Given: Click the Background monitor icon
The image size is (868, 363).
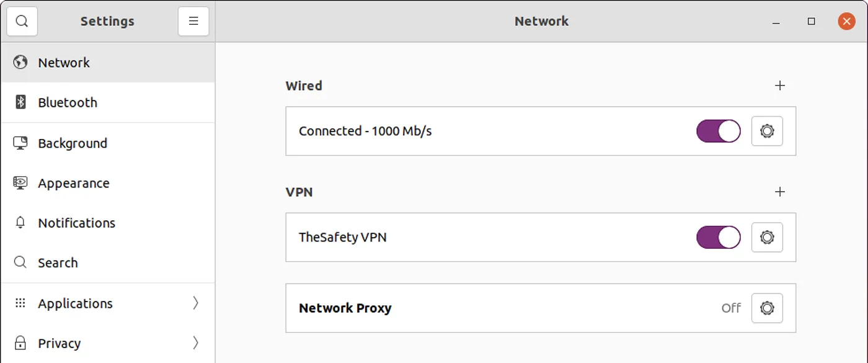Looking at the screenshot, I should pyautogui.click(x=20, y=143).
